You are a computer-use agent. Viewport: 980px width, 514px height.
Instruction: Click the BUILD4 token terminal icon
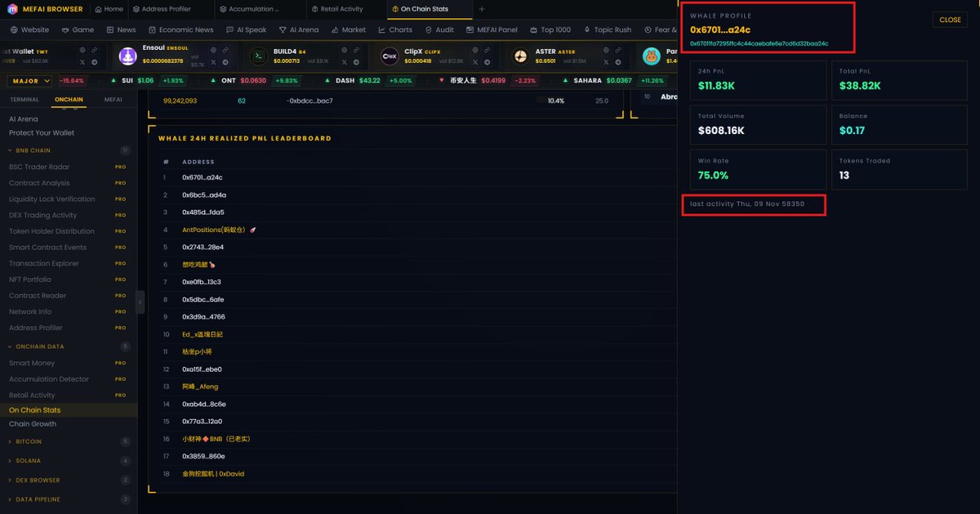pos(258,56)
